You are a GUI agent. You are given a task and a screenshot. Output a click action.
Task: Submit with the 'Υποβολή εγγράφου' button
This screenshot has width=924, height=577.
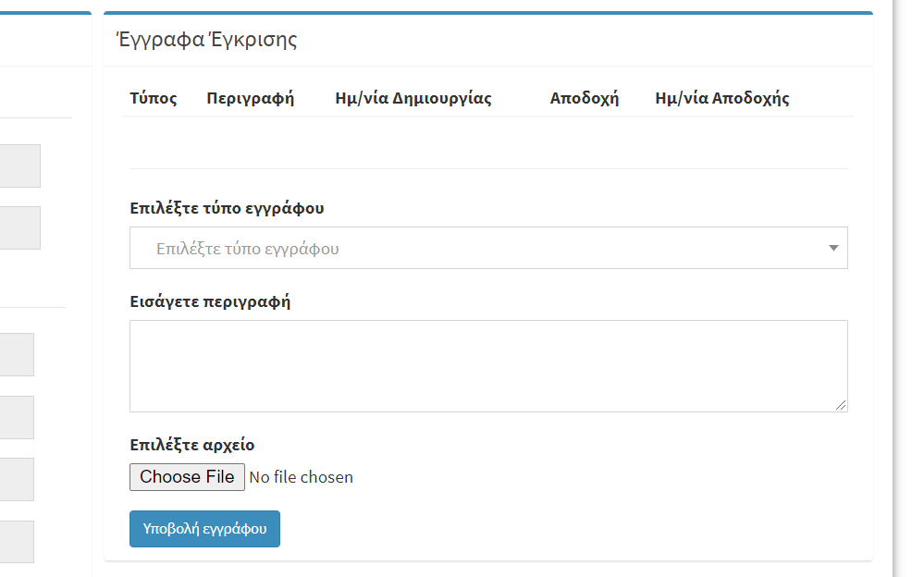[204, 529]
